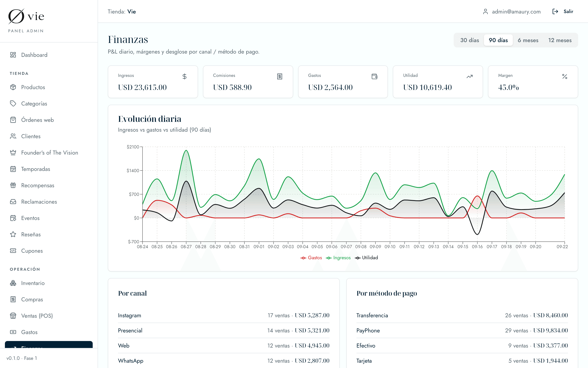The width and height of the screenshot is (588, 368).
Task: Click the percent icon on Margen card
Action: [565, 76]
